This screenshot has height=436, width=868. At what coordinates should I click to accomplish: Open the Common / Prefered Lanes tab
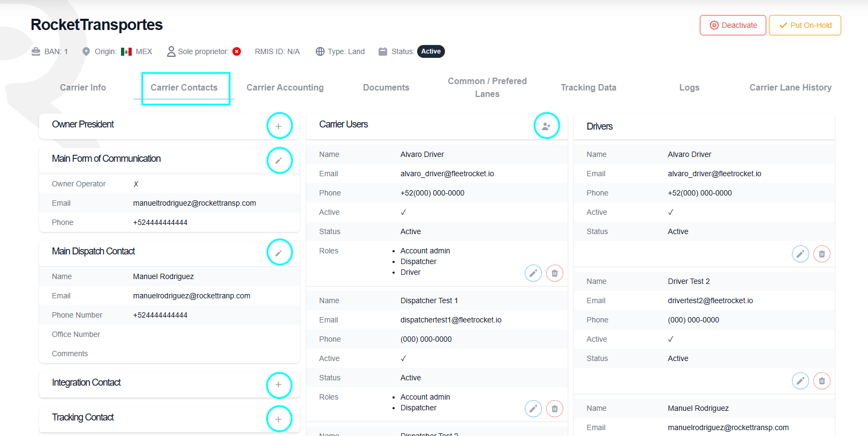pos(487,87)
